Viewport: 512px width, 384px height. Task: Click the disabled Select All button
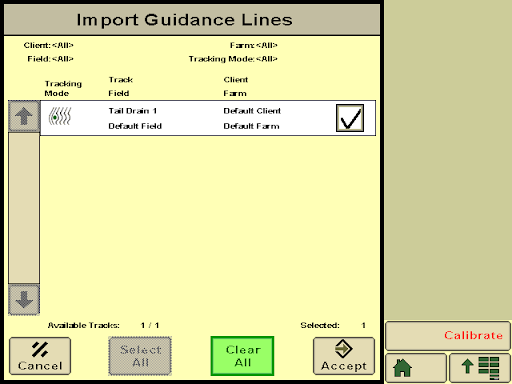140,356
